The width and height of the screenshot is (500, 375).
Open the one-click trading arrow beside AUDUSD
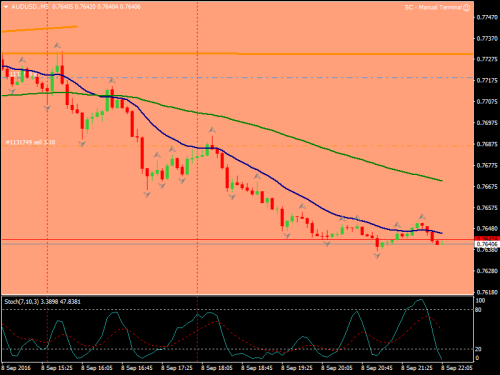coord(5,7)
